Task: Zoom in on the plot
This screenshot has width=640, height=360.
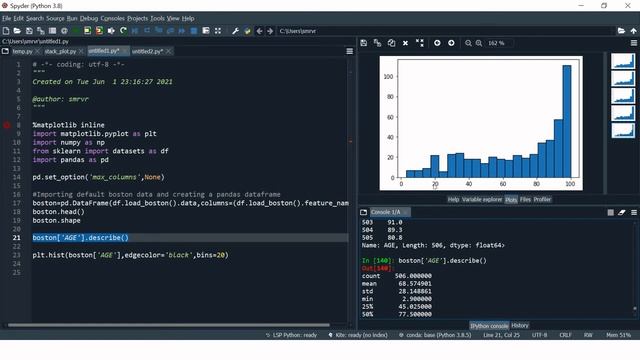Action: pyautogui.click(x=479, y=43)
